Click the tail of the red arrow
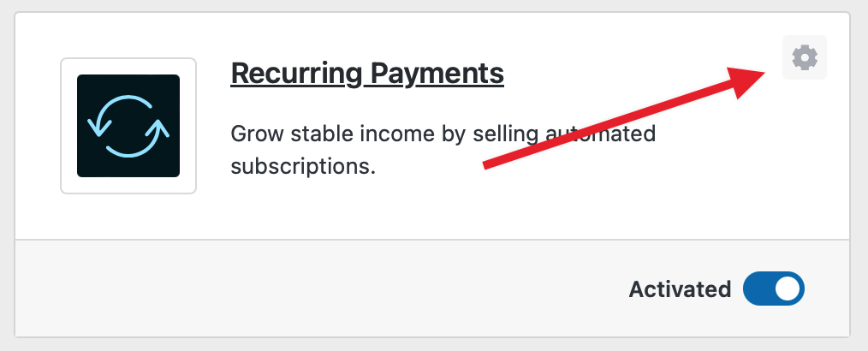The width and height of the screenshot is (868, 351). point(490,163)
